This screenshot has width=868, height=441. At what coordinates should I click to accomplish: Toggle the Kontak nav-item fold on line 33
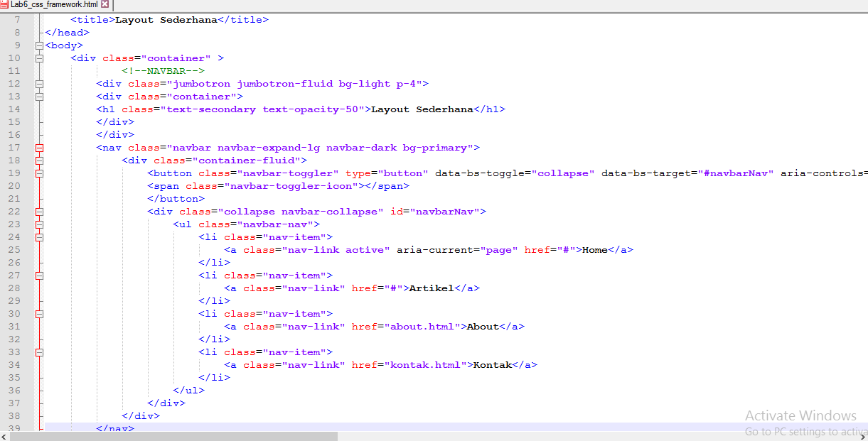[39, 352]
